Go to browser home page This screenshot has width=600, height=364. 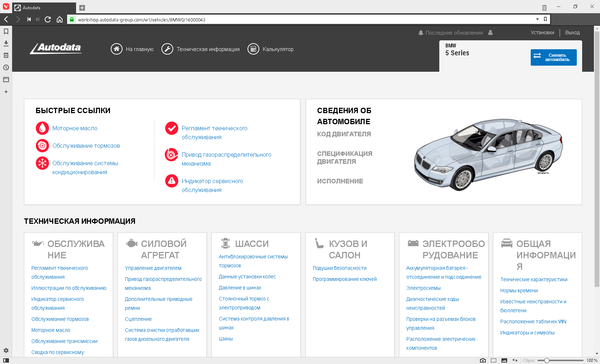pos(60,19)
